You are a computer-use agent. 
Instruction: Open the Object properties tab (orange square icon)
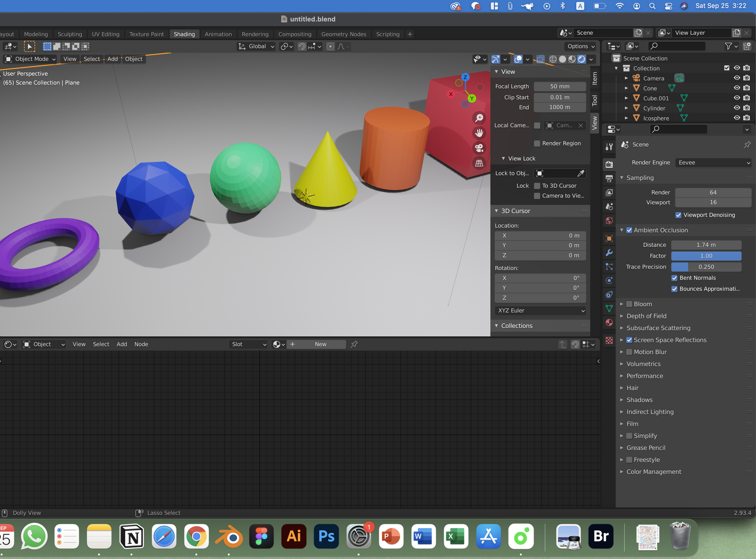click(609, 238)
